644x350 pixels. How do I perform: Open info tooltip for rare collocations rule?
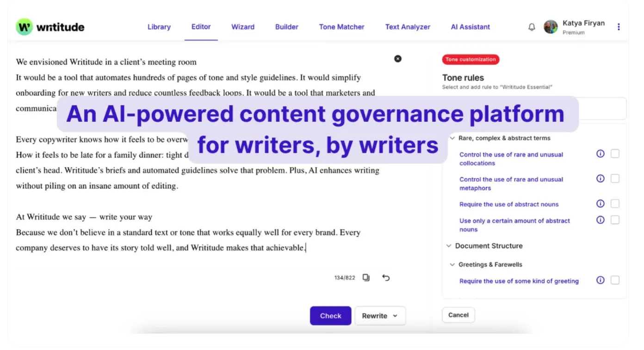tap(600, 154)
